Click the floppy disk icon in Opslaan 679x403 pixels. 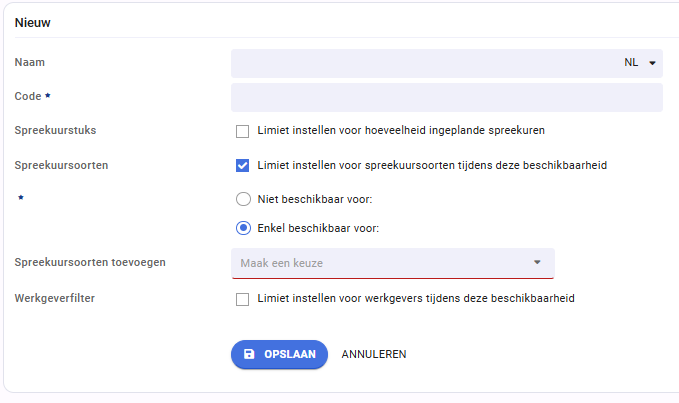249,354
